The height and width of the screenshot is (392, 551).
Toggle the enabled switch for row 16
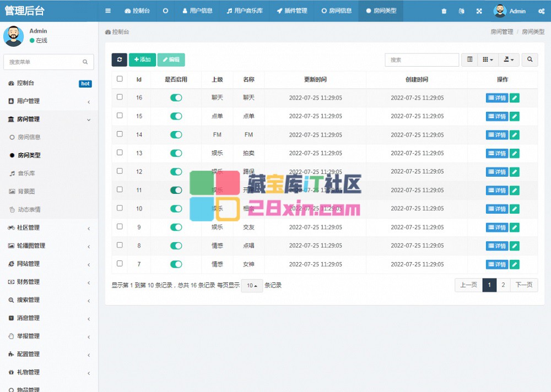tap(176, 97)
